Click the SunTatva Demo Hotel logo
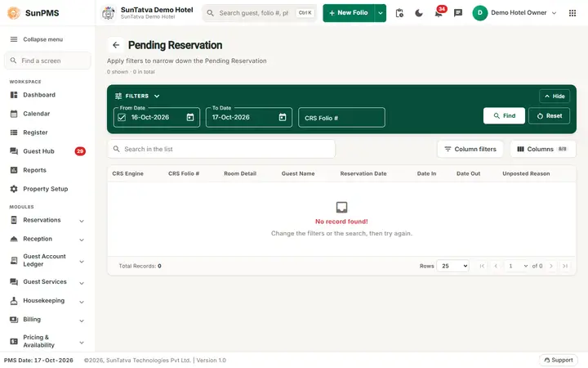The height and width of the screenshot is (368, 588). coord(109,13)
